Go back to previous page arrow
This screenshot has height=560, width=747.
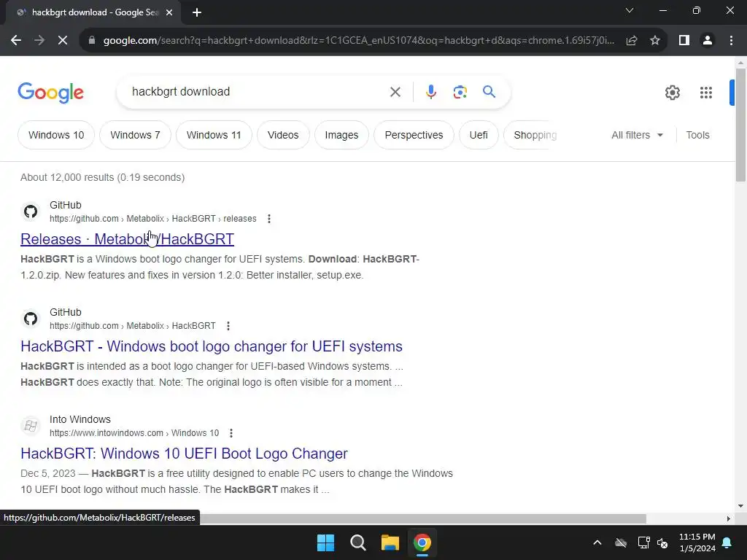16,41
